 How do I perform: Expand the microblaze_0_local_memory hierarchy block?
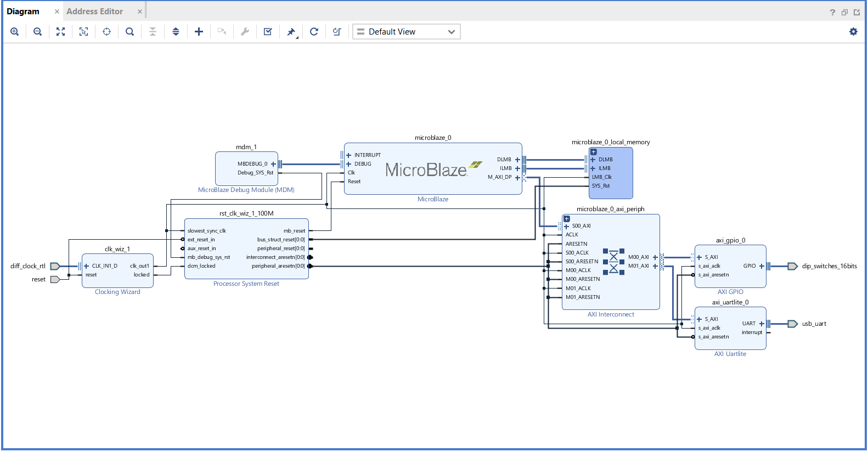click(593, 152)
